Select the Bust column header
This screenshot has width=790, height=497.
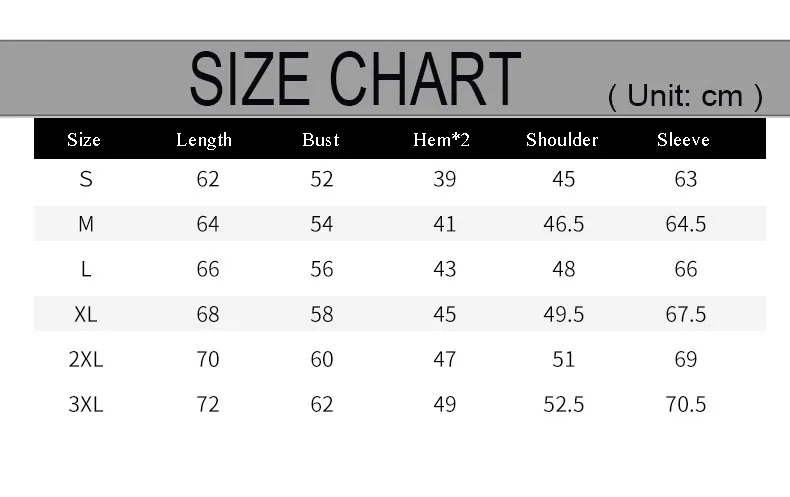pyautogui.click(x=321, y=140)
